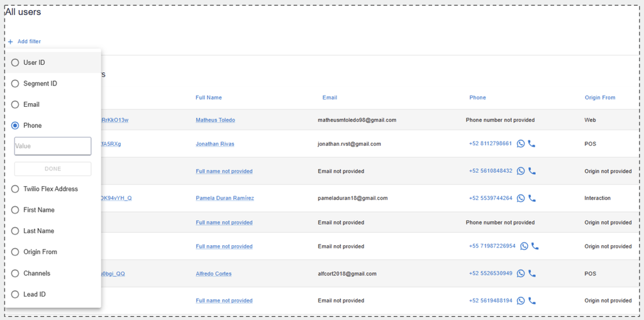Screen dimensions: 644x320
Task: Select the Lead ID radio option
Action: [15, 294]
